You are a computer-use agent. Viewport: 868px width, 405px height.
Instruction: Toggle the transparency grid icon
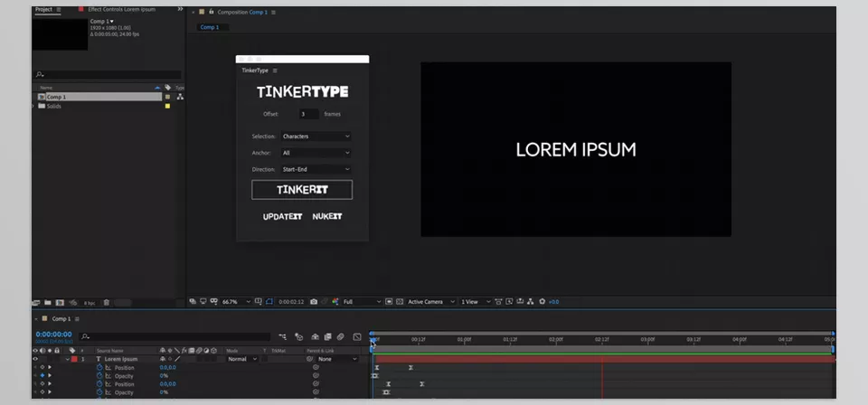point(400,302)
